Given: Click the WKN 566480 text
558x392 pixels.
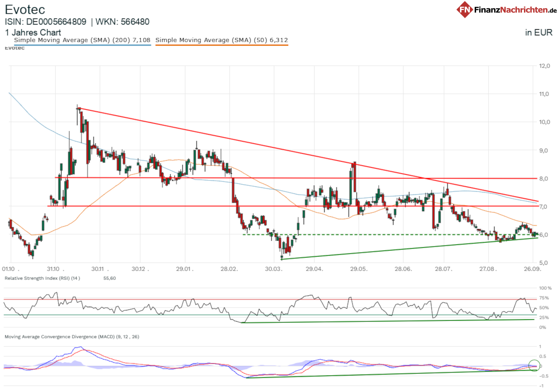Looking at the screenshot, I should pos(122,22).
